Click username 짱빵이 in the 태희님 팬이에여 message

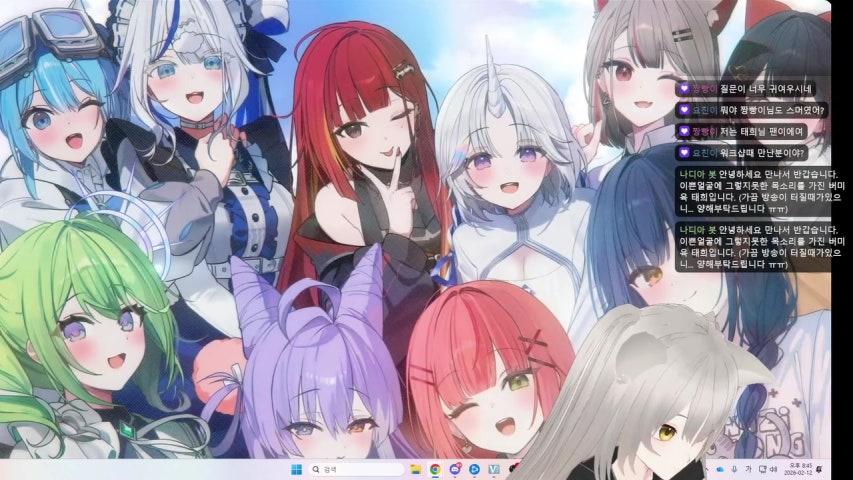[x=703, y=131]
